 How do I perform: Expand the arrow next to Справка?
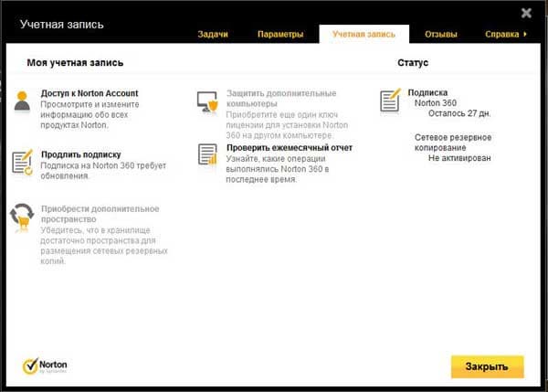click(525, 35)
